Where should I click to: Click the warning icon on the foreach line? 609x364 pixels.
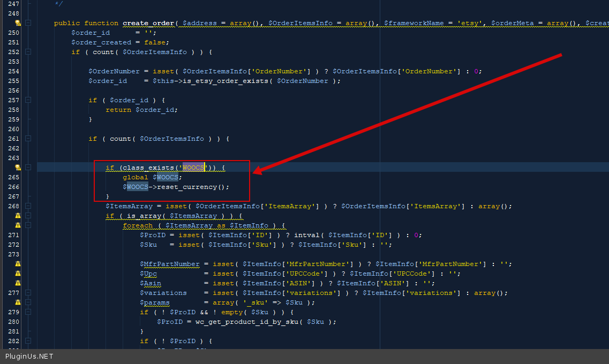[x=18, y=225]
